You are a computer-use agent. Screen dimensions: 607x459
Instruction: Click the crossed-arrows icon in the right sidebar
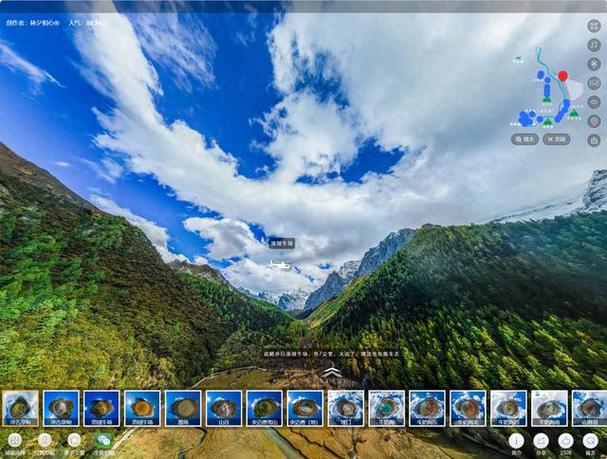pos(594,64)
